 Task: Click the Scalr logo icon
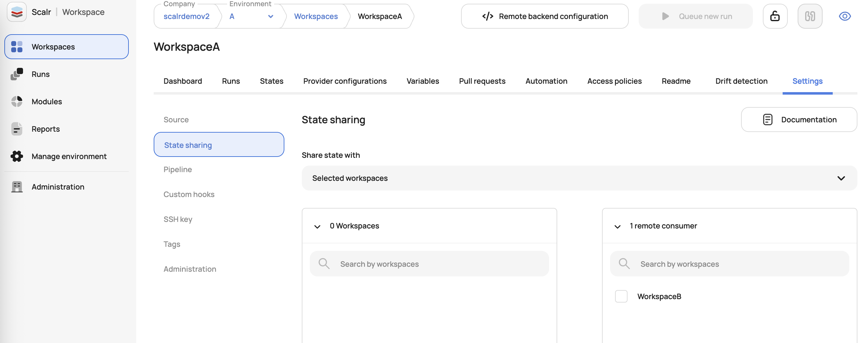tap(16, 12)
